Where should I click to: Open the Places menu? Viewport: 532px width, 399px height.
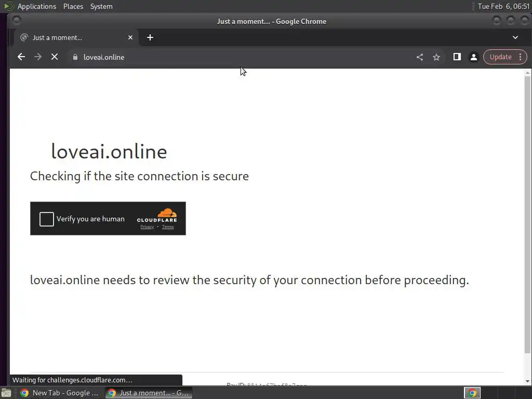click(x=73, y=6)
